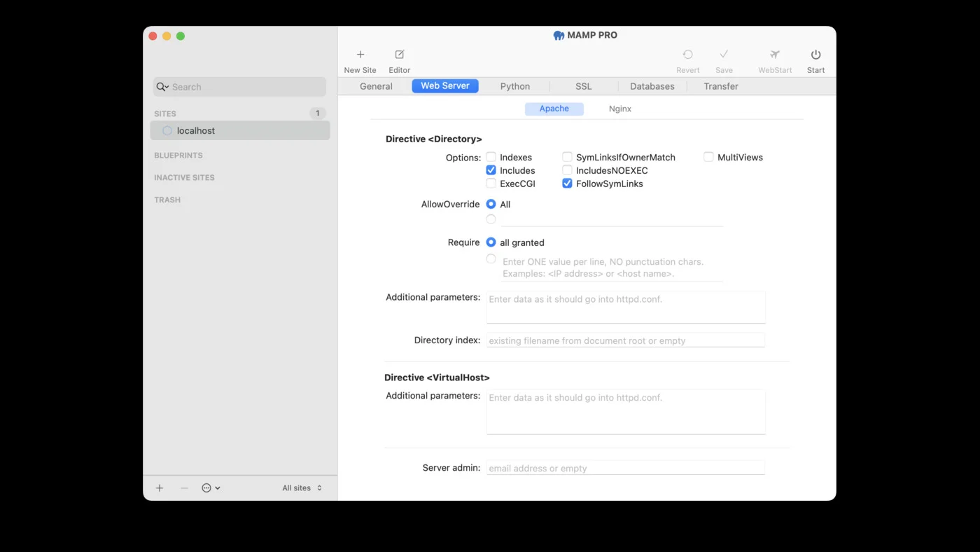
Task: Enable the IncludesNOEXEC checkbox
Action: [x=568, y=170]
